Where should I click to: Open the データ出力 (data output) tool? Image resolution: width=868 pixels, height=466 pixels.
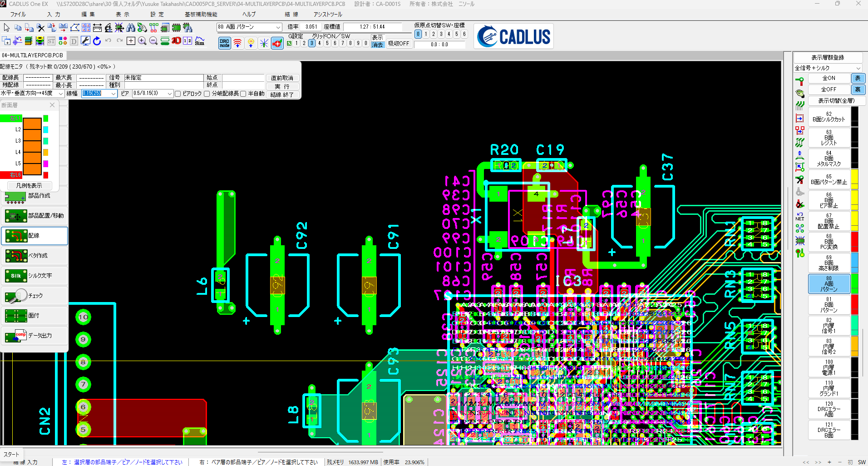tap(34, 336)
